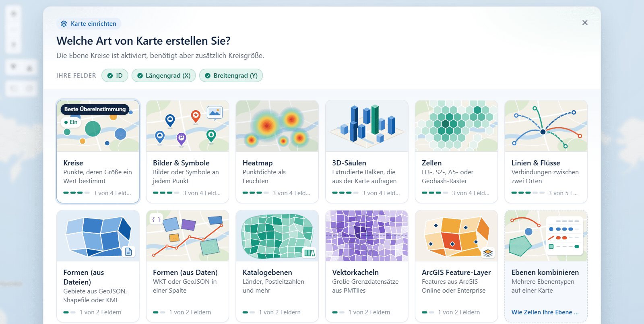This screenshot has height=324, width=644.
Task: Click the map book icon on Katalogebenen
Action: click(x=309, y=253)
